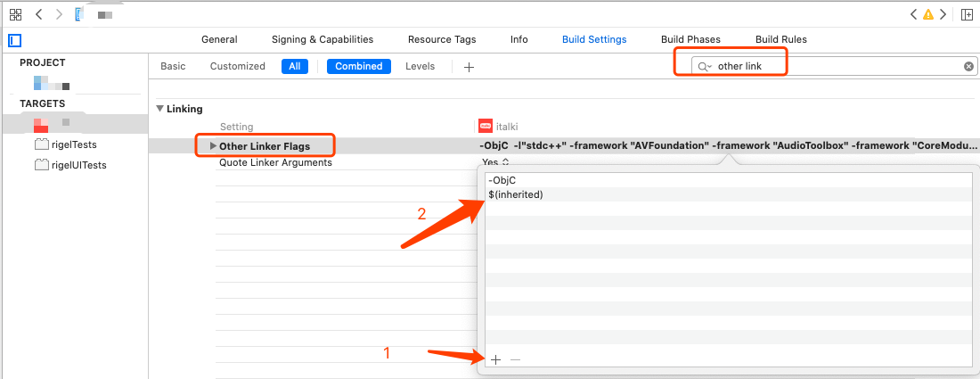Select the highlighted app target under TARGETS
Screen dimensions: 980x379
74,123
